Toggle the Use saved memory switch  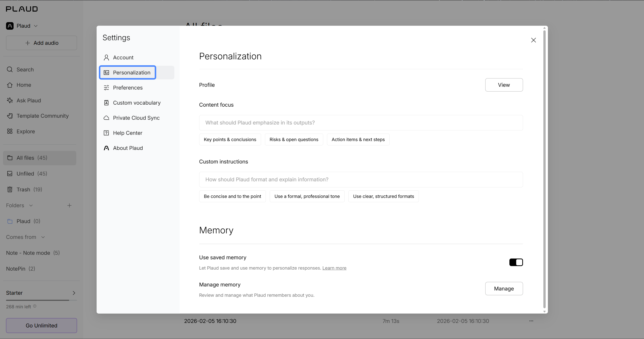click(516, 262)
